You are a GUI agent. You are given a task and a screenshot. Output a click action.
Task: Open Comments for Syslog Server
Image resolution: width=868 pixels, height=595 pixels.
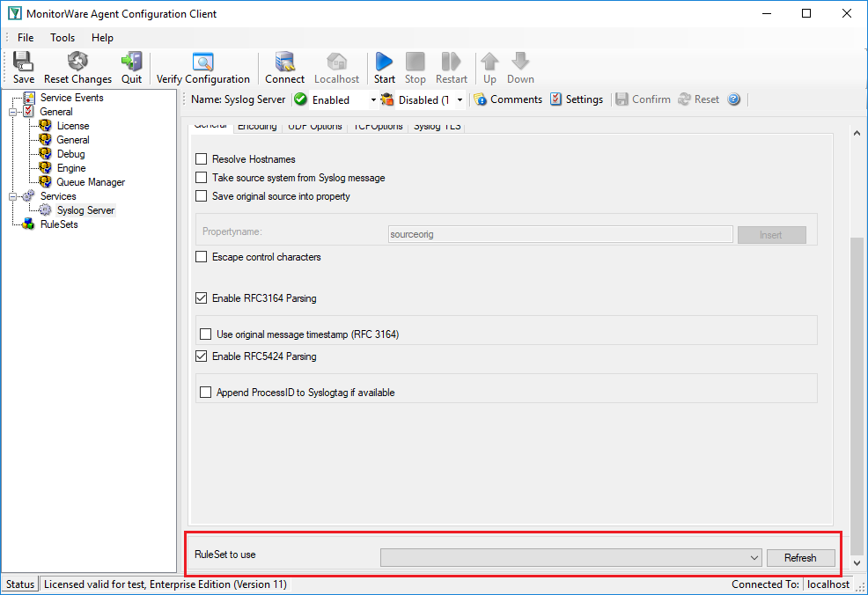509,99
